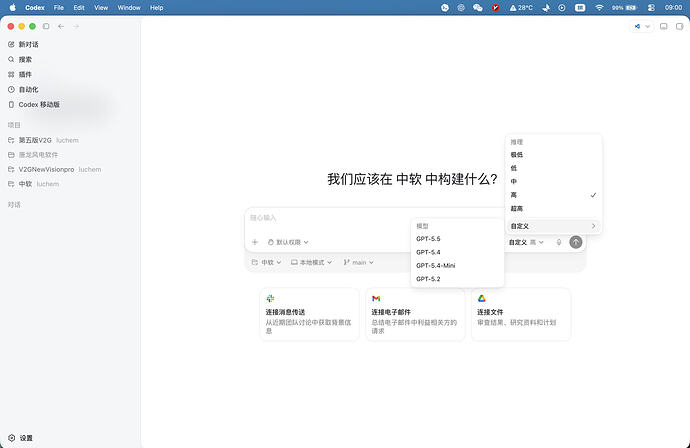This screenshot has height=448, width=690.
Task: Select 超高 reasoning level
Action: 553,209
